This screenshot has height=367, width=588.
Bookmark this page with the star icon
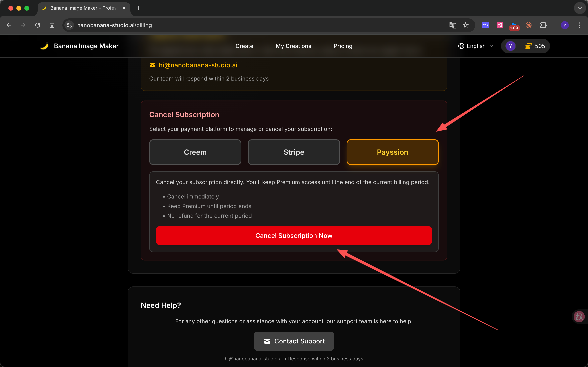pyautogui.click(x=465, y=25)
